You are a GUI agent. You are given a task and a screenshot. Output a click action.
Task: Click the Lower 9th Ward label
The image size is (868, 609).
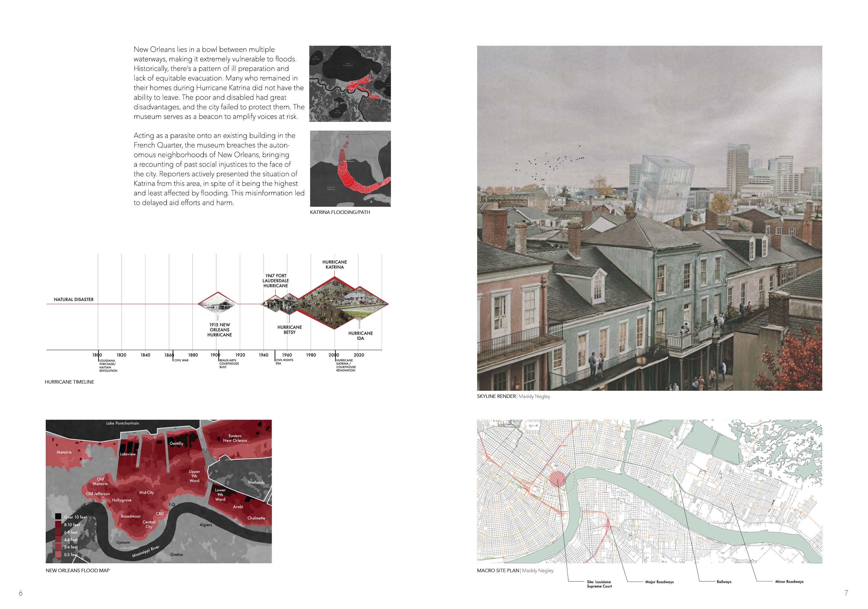220,495
